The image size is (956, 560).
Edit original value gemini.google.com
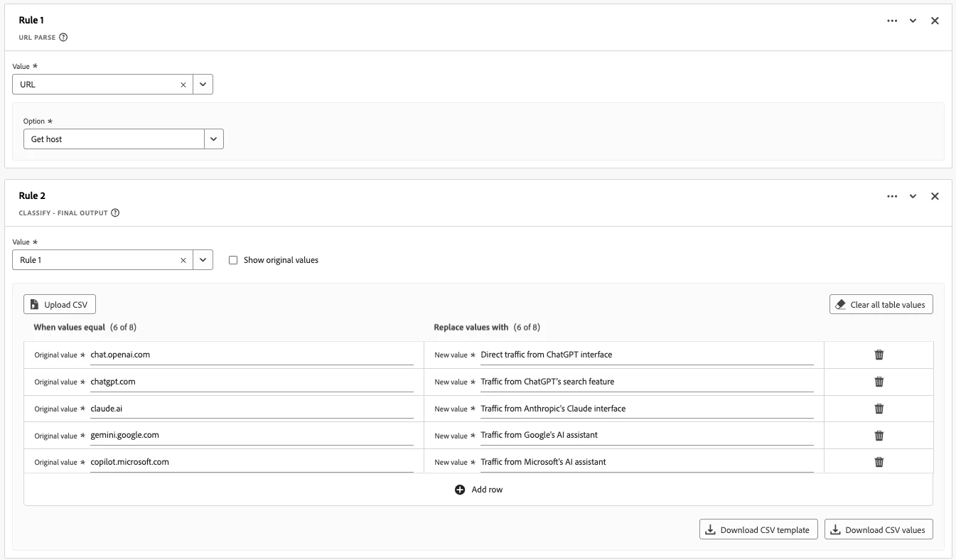pyautogui.click(x=252, y=435)
